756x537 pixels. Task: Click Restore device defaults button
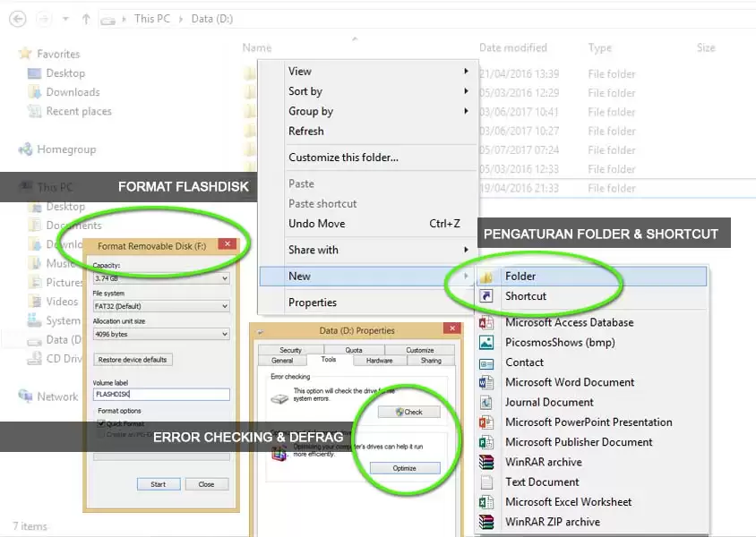[x=133, y=360]
